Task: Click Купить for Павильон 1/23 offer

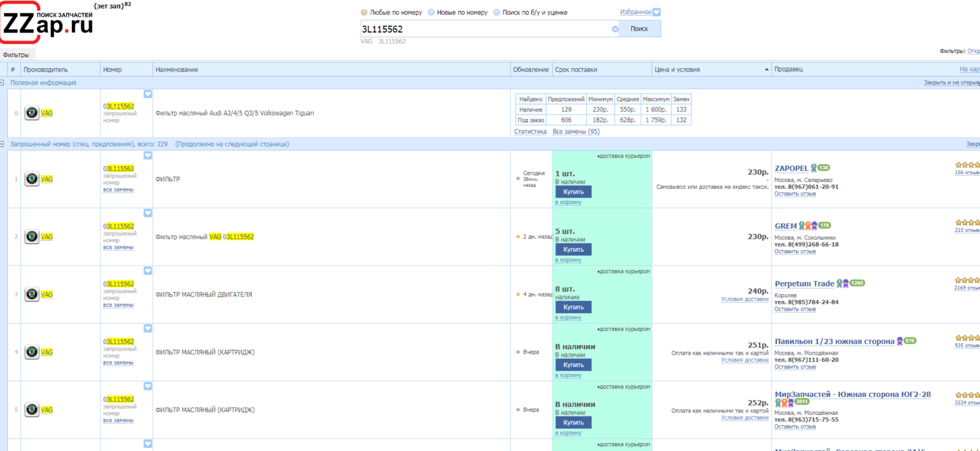Action: (x=573, y=365)
